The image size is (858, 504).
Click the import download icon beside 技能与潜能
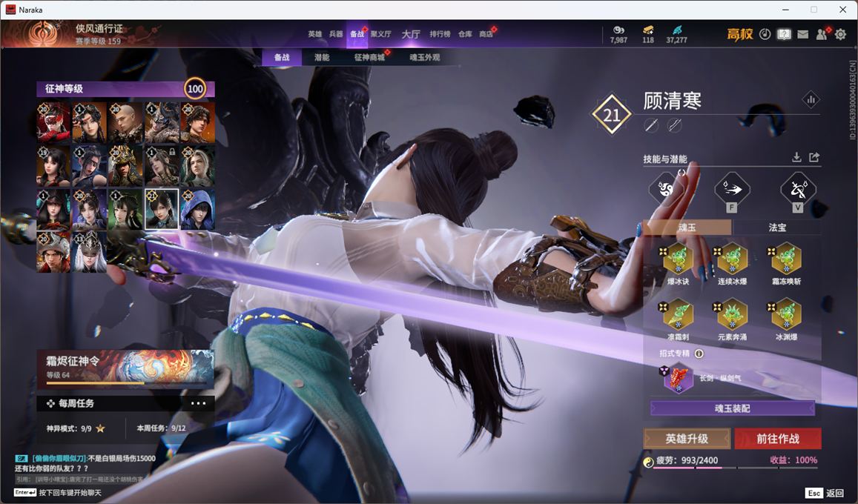click(796, 157)
